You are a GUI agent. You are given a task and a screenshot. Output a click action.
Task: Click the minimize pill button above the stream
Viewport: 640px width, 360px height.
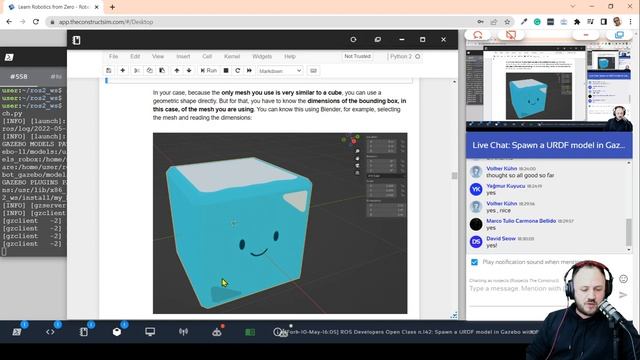coord(586,35)
